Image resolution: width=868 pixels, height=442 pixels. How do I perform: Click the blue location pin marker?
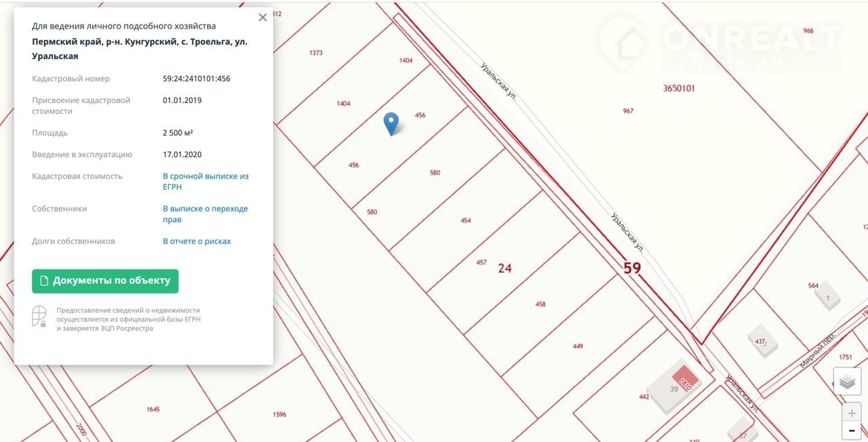coord(391,123)
